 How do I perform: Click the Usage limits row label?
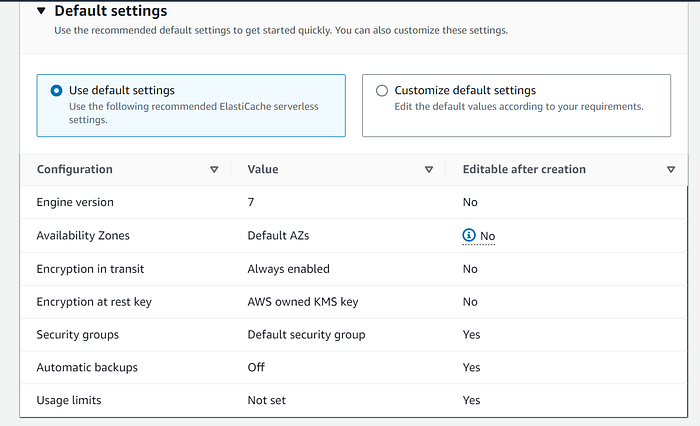(x=69, y=401)
